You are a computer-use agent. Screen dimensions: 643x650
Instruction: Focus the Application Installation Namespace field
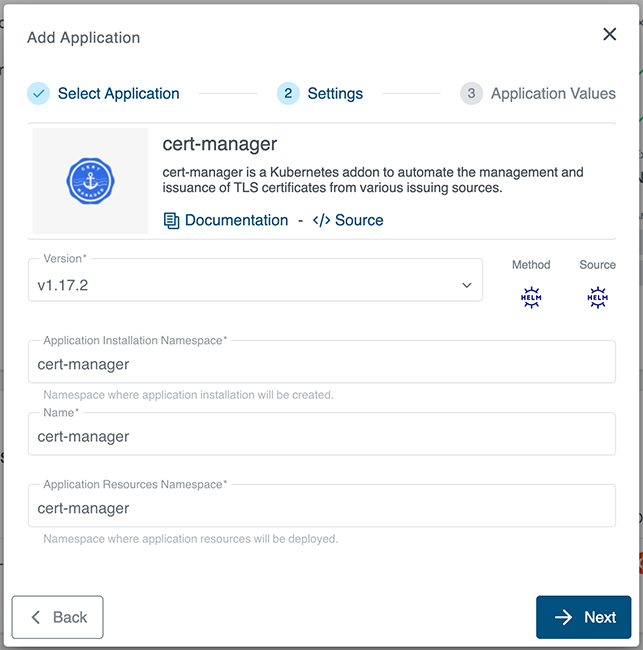[x=321, y=365]
